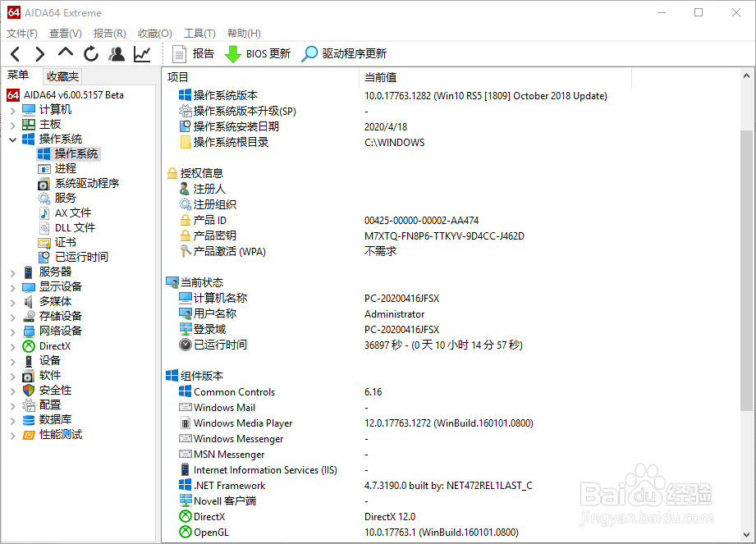Select the 产品密钥 row
Screen dimensions: 756x544
point(450,236)
